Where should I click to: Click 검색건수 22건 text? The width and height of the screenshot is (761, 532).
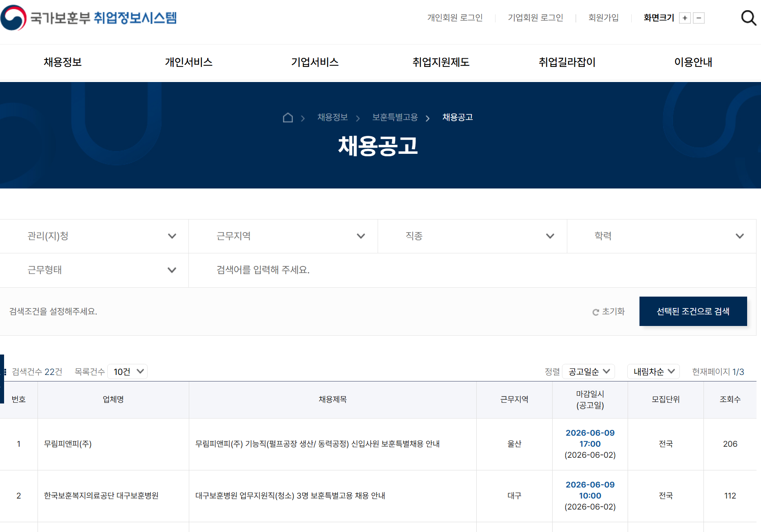[37, 372]
